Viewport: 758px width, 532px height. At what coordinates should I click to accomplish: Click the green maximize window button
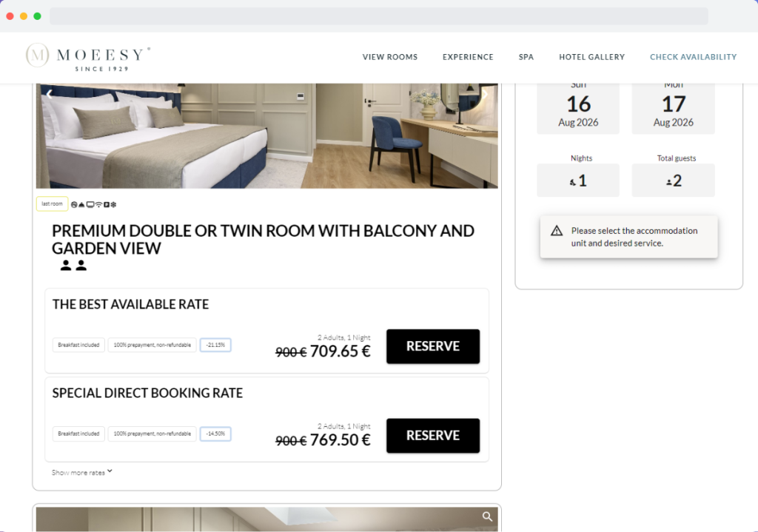(37, 16)
